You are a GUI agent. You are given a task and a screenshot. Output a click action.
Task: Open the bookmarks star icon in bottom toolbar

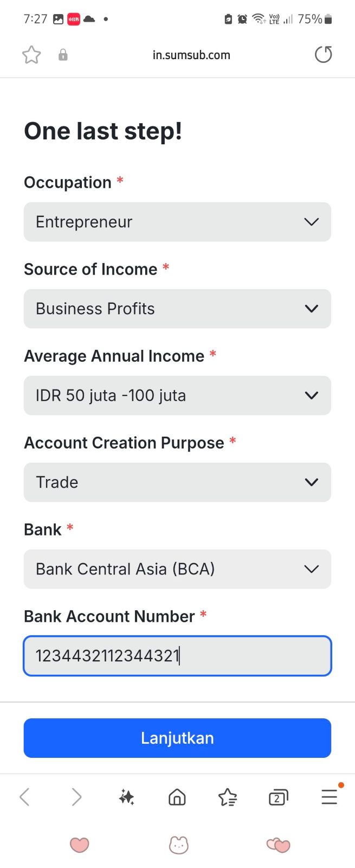[x=228, y=797]
